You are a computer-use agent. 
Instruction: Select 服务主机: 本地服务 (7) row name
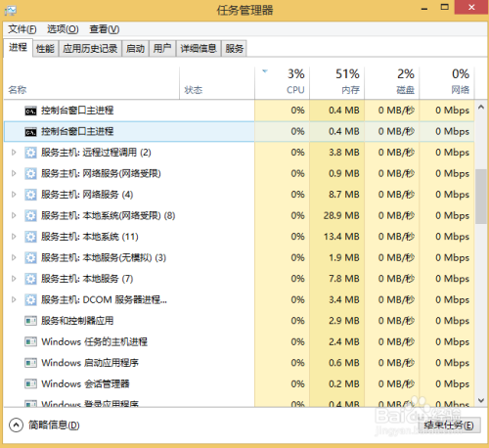click(x=87, y=279)
